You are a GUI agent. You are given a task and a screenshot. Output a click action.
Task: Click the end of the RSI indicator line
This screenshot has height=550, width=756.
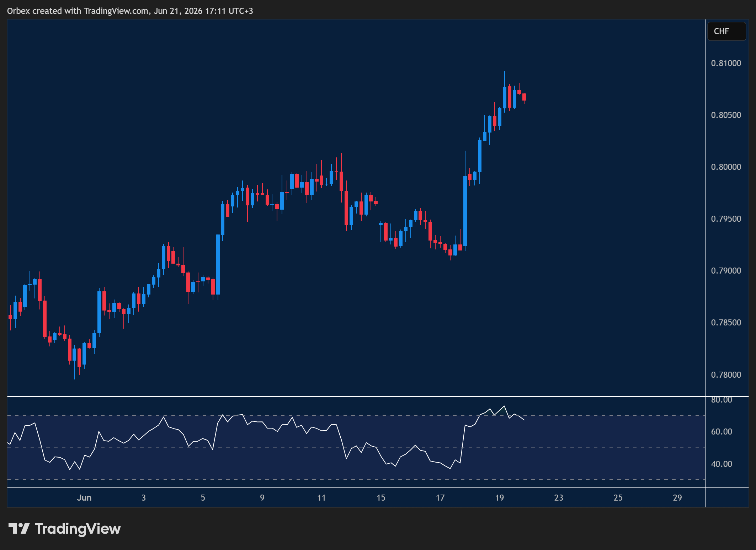[x=524, y=420]
